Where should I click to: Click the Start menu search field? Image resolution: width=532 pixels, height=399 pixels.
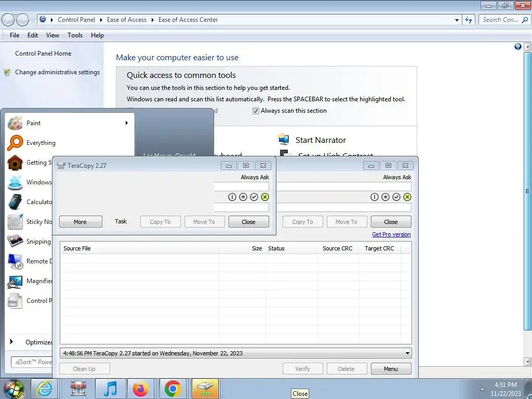pos(32,362)
